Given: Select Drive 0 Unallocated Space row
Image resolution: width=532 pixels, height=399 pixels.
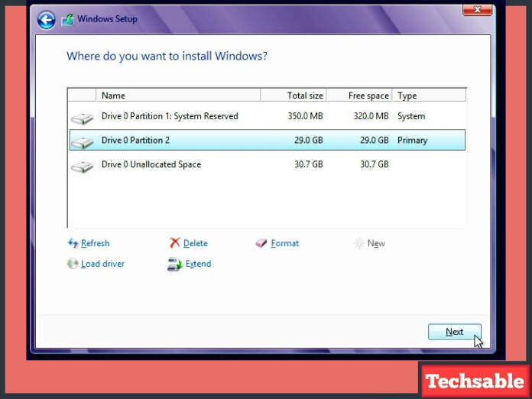Looking at the screenshot, I should click(268, 164).
